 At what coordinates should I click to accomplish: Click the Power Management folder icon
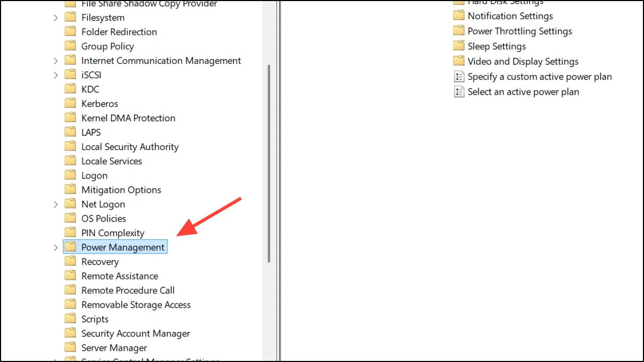(70, 247)
